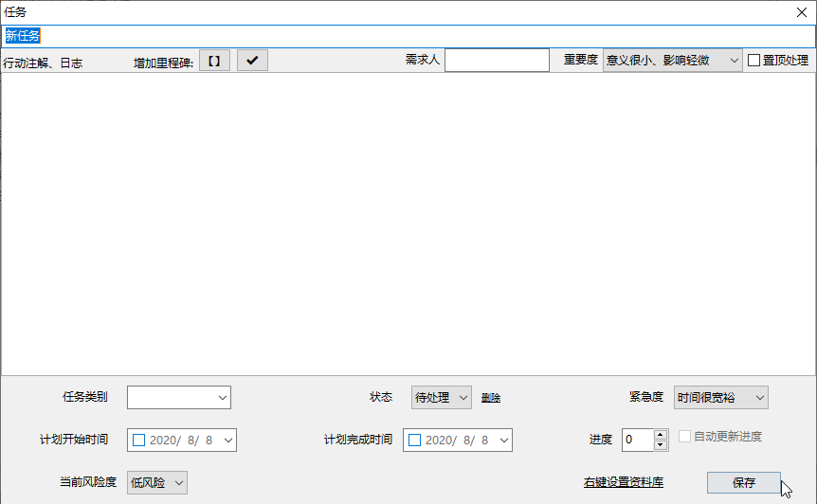Image resolution: width=817 pixels, height=504 pixels.
Task: Decrease 进度 value with down arrow
Action: (661, 445)
